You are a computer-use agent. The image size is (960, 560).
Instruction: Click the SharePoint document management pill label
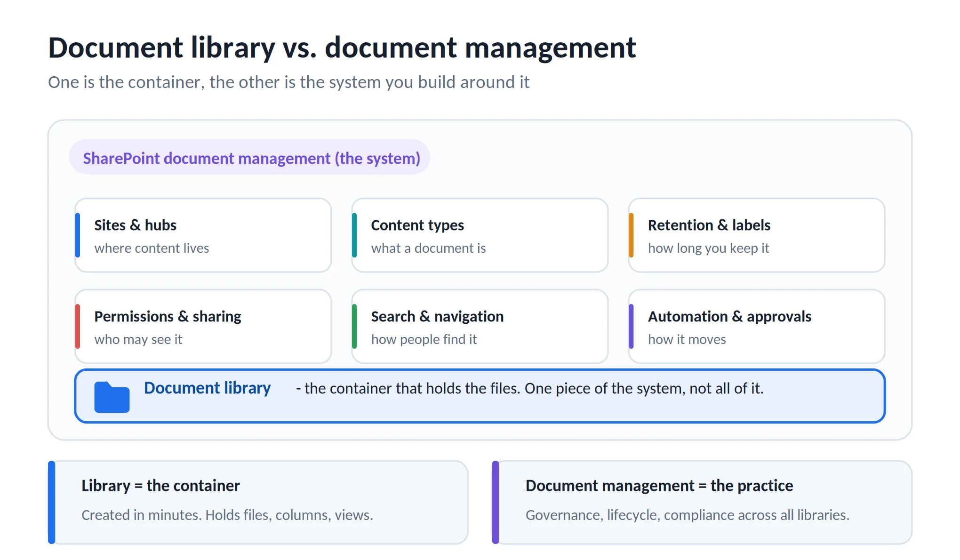click(x=250, y=157)
